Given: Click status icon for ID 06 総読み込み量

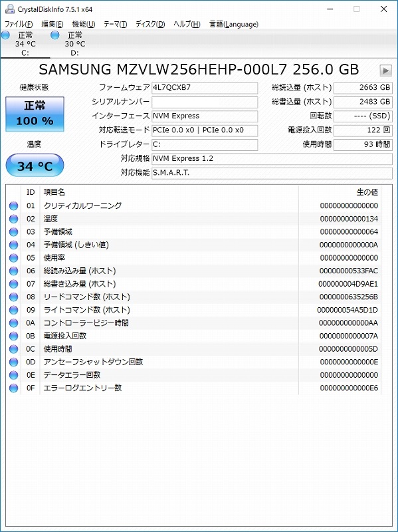Looking at the screenshot, I should click(13, 271).
